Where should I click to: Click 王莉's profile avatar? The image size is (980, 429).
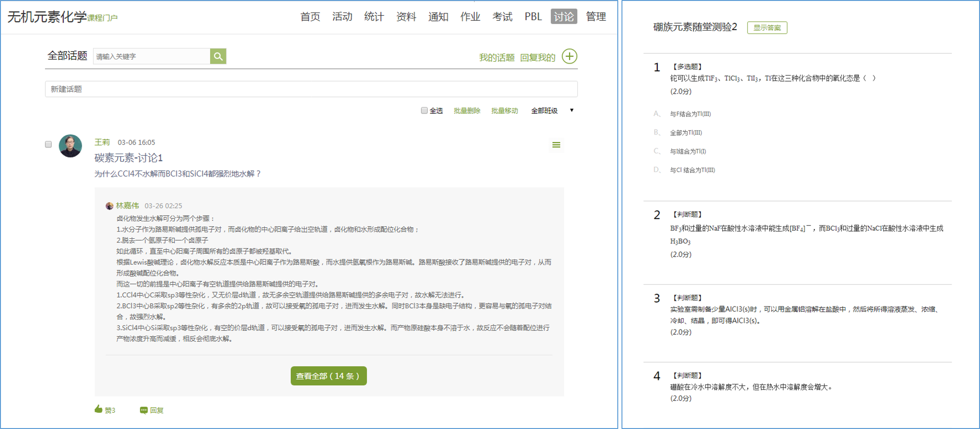70,146
